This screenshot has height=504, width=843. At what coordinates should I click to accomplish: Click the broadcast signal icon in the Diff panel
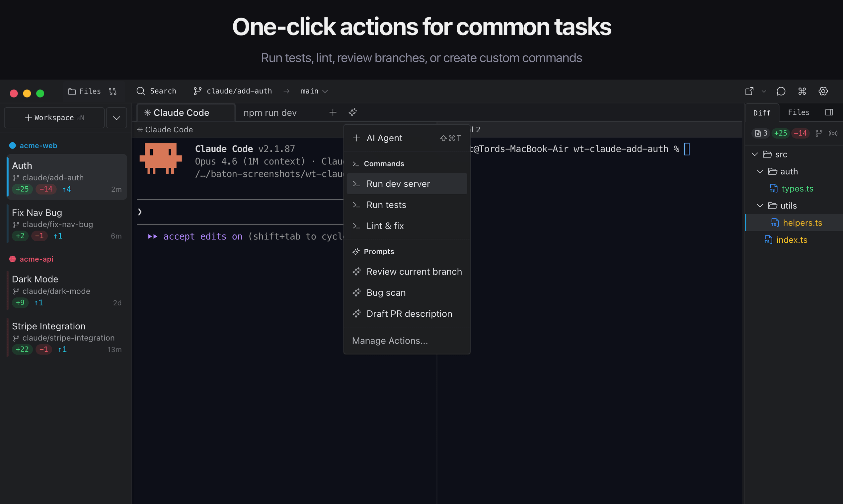[x=832, y=133]
